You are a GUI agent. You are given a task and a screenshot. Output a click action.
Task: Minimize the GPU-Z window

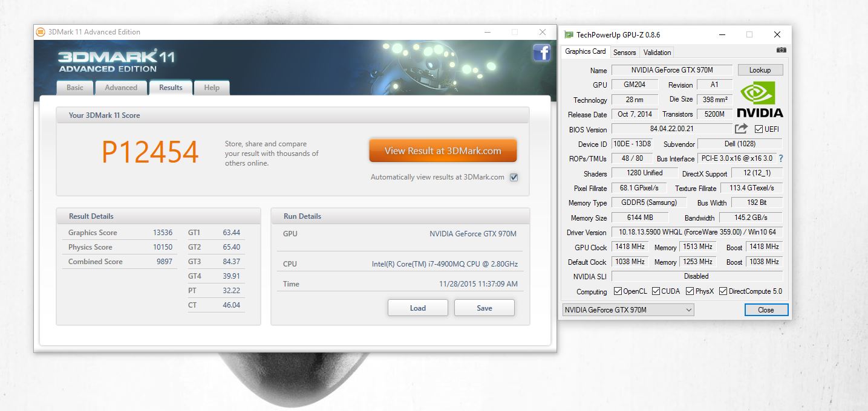[x=722, y=34]
